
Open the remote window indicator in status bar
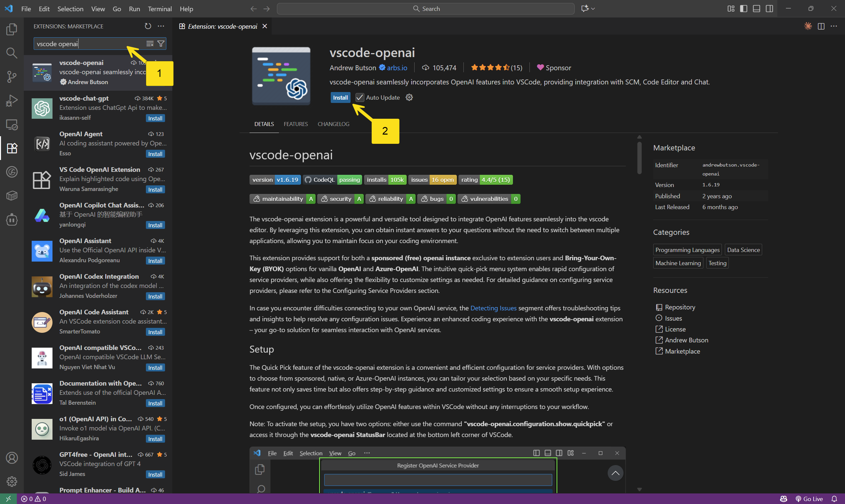tap(9, 499)
